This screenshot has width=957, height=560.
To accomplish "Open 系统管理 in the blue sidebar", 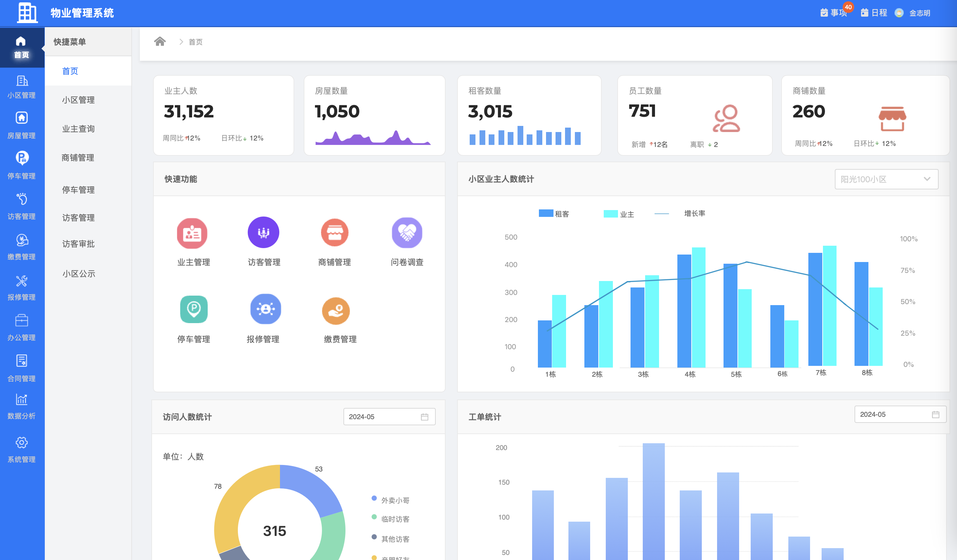I will coord(22,450).
